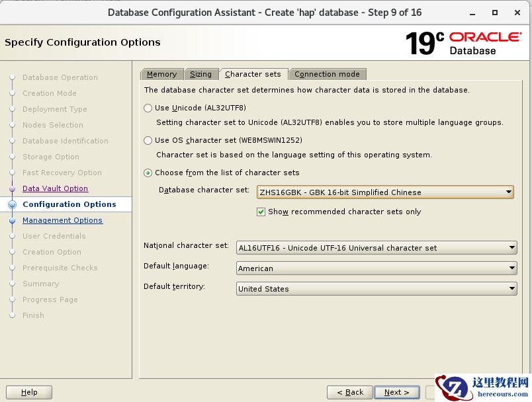Click the American default language value
532x402 pixels.
(x=255, y=268)
